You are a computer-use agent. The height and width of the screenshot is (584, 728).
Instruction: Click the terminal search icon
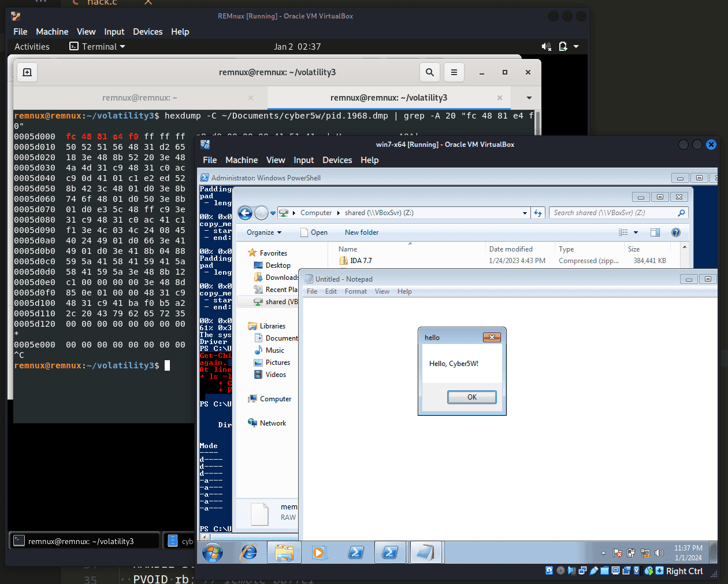429,72
